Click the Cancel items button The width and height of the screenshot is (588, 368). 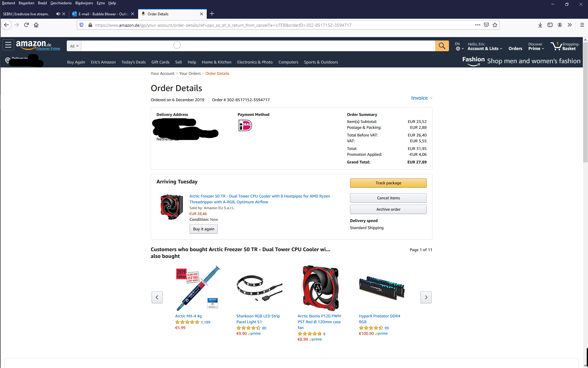point(388,198)
